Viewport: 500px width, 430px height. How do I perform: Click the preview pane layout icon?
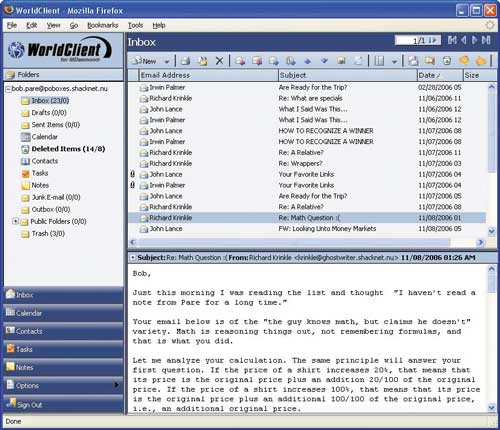click(x=379, y=61)
